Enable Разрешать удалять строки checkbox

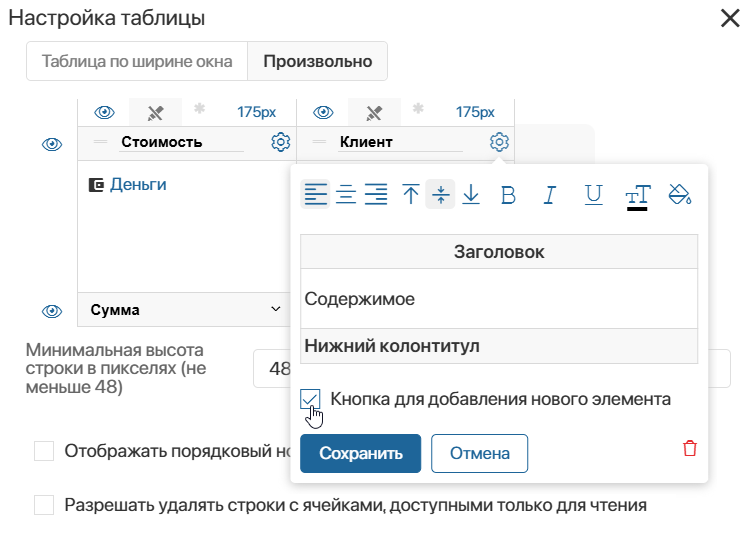44,505
